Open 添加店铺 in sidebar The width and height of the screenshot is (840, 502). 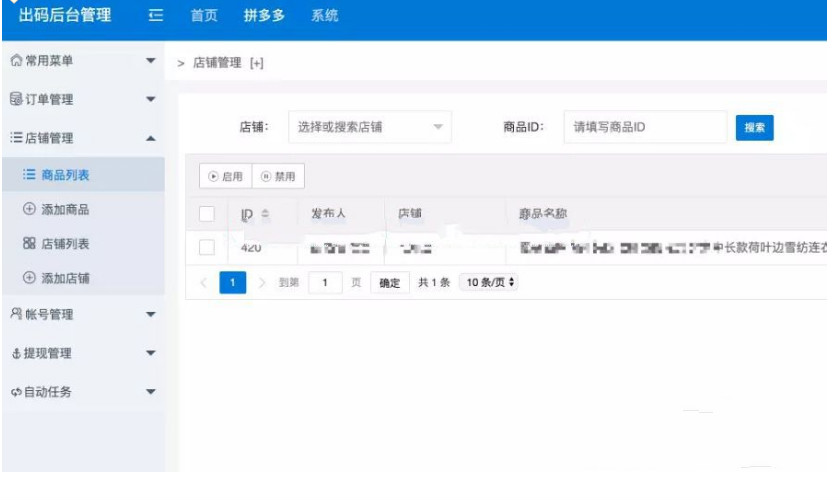pyautogui.click(x=64, y=278)
